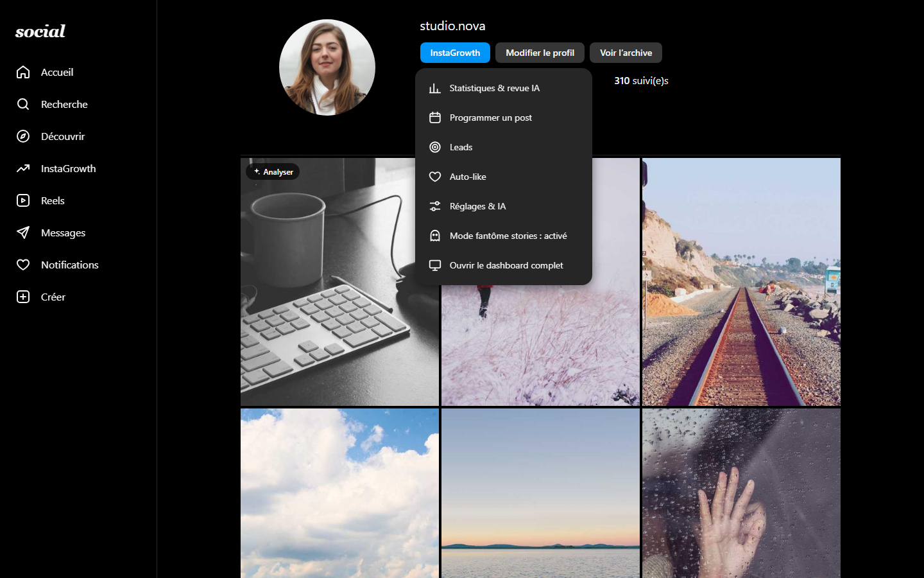Click the Recherche magnifier icon
The width and height of the screenshot is (924, 578).
23,104
